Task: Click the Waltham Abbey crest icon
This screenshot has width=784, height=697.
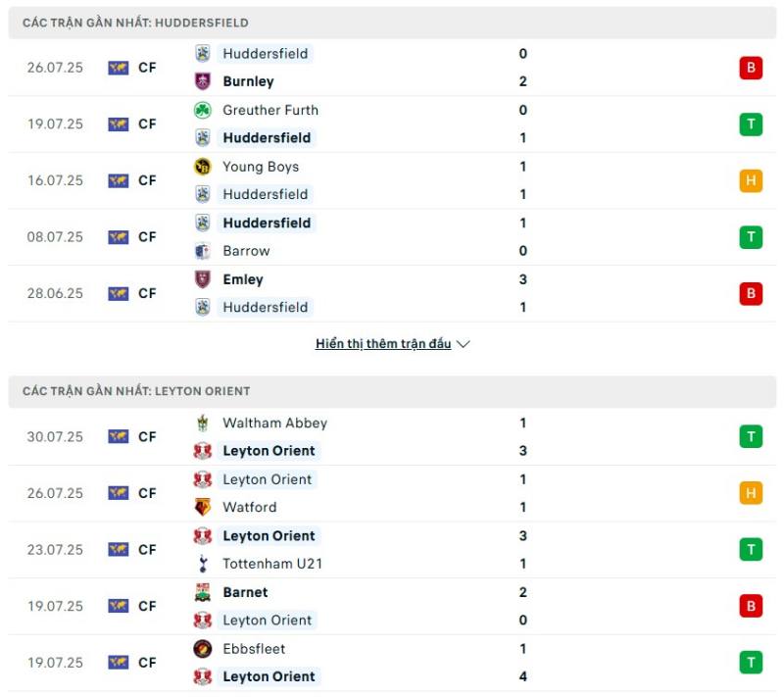Action: point(203,423)
